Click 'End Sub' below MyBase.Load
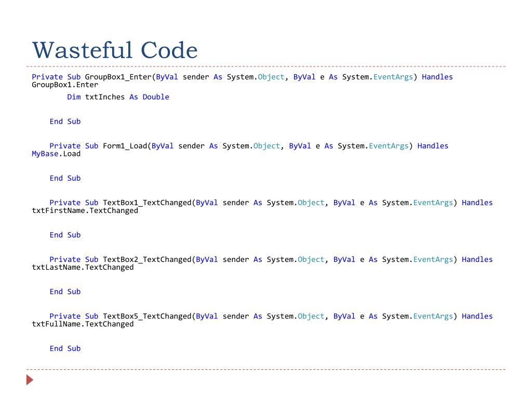Screen dimensions: 532x399 65,178
